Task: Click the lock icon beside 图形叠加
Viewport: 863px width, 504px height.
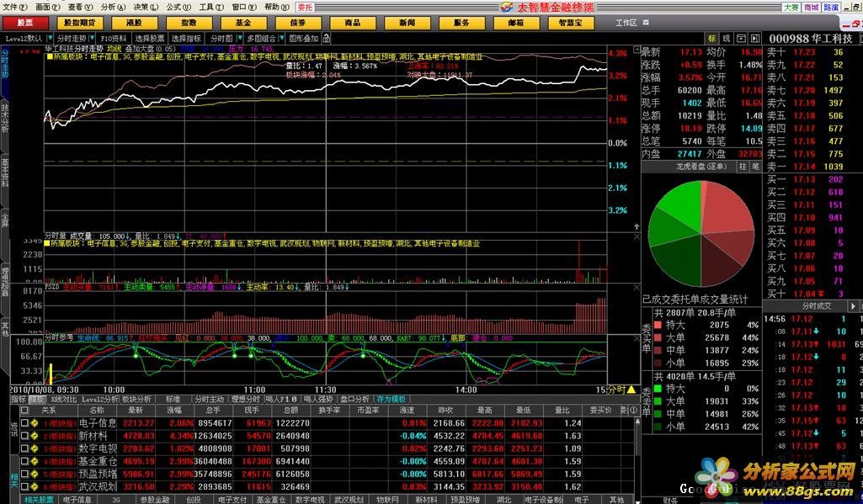Action: (x=327, y=38)
